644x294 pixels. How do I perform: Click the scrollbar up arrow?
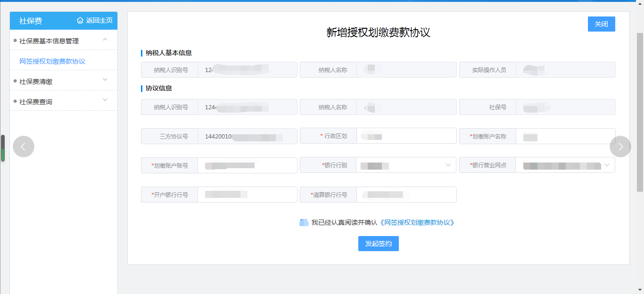point(640,4)
